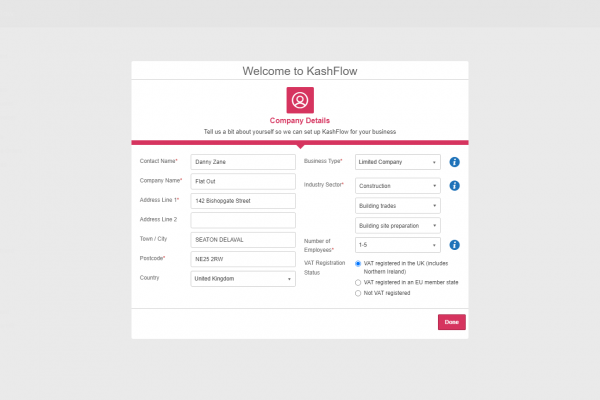Click the info icon beside Industry Sector
Viewport: 600px width, 400px height.
454,186
